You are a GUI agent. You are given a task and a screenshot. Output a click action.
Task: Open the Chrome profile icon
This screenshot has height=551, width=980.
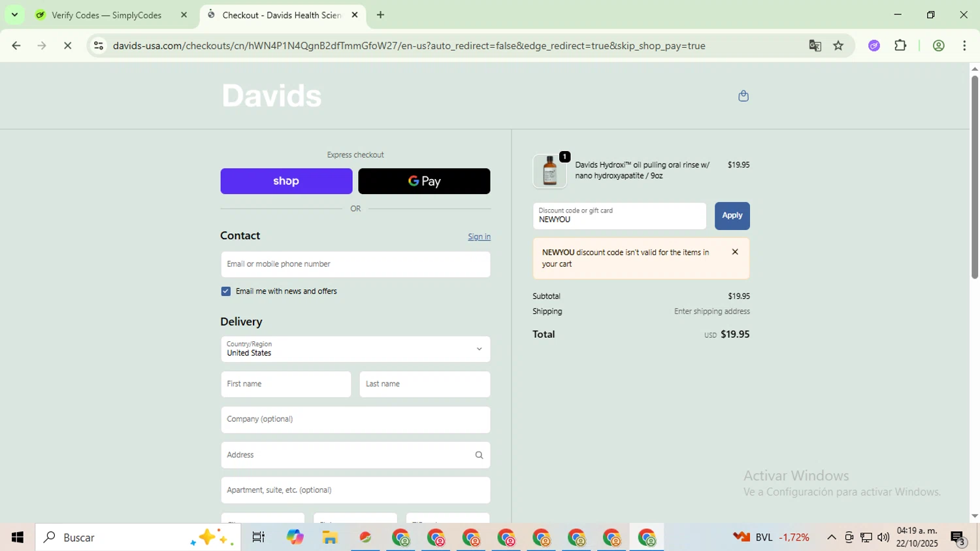939,46
